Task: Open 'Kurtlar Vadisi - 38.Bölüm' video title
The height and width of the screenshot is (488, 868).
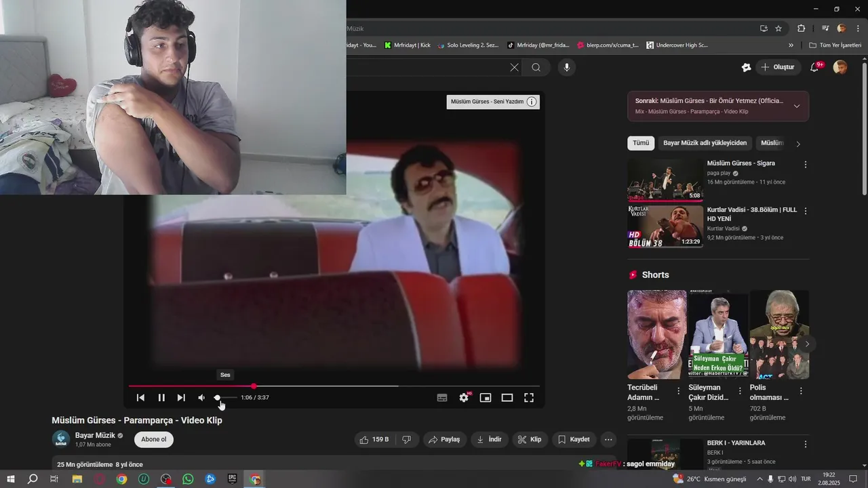Action: pyautogui.click(x=752, y=214)
